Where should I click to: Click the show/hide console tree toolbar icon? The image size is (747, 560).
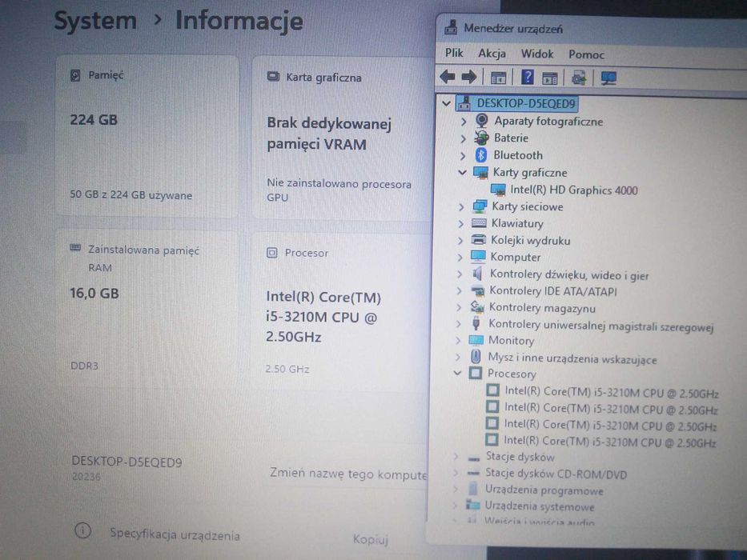498,78
